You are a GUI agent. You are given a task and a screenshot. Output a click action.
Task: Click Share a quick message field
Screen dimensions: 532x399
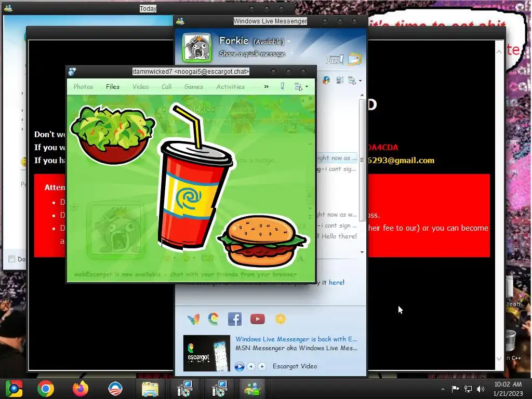(x=252, y=54)
